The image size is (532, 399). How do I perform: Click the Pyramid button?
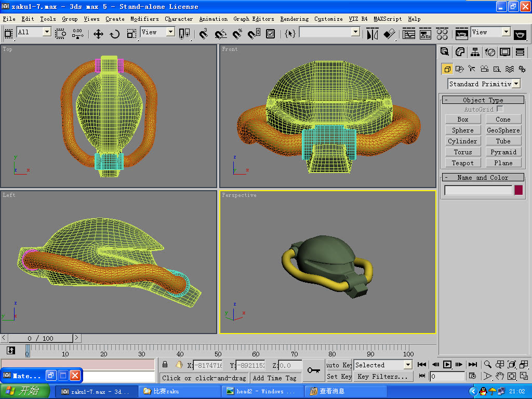[503, 152]
